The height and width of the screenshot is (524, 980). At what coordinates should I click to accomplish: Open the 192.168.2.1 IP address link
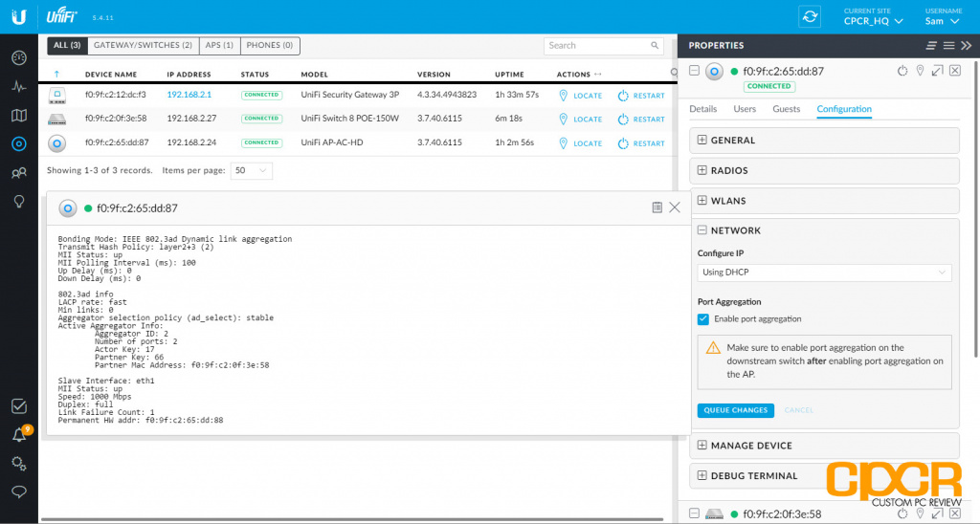coord(189,95)
